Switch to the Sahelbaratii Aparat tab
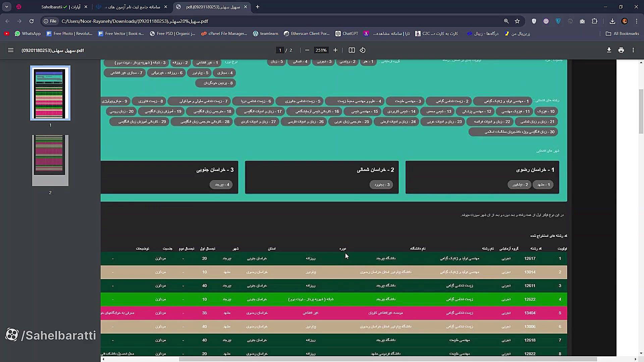This screenshot has height=362, width=644. [52, 7]
